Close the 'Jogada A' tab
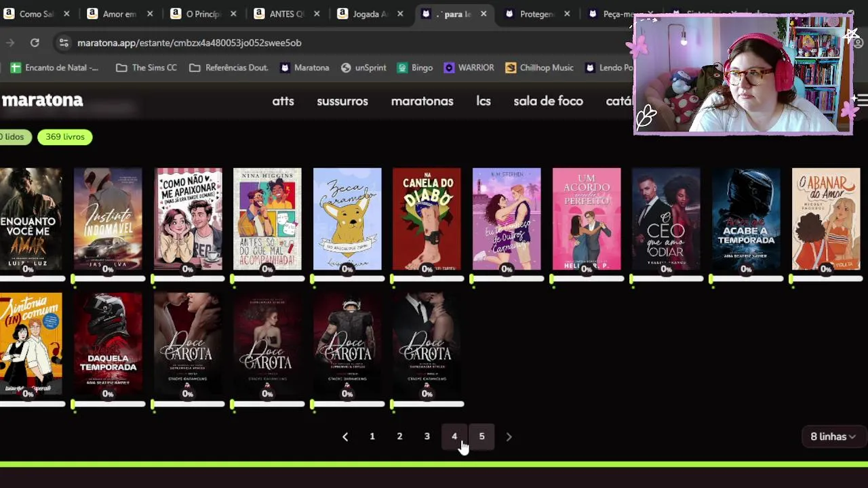The height and width of the screenshot is (488, 868). 400,14
